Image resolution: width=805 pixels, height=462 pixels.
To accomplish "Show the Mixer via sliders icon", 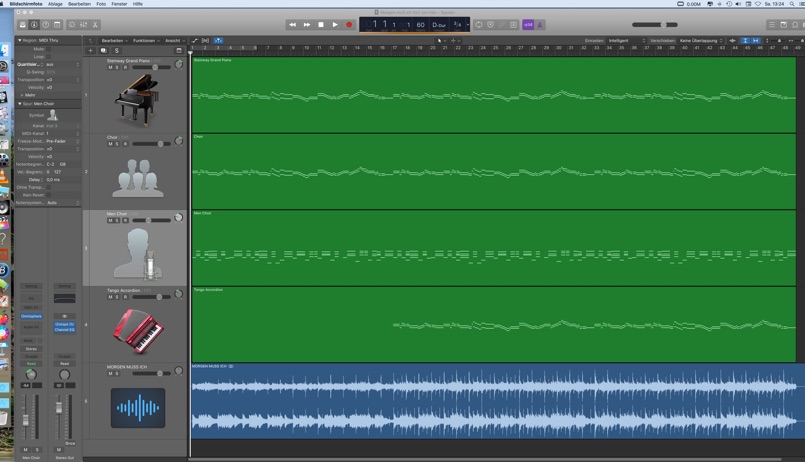I will click(83, 25).
